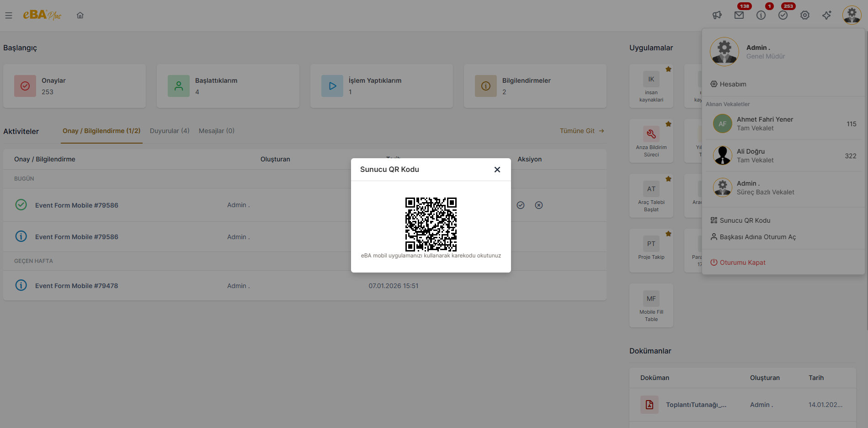The image size is (868, 428).
Task: Open approvals checkmark icon with 253 badge
Action: [x=783, y=16]
